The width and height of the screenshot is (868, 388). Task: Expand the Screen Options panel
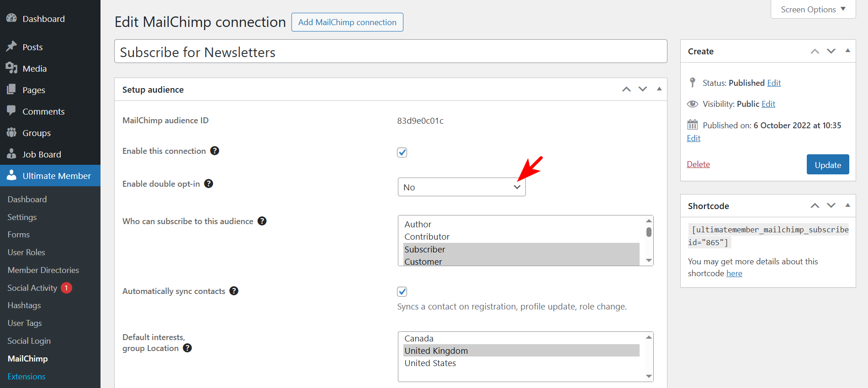(x=813, y=10)
